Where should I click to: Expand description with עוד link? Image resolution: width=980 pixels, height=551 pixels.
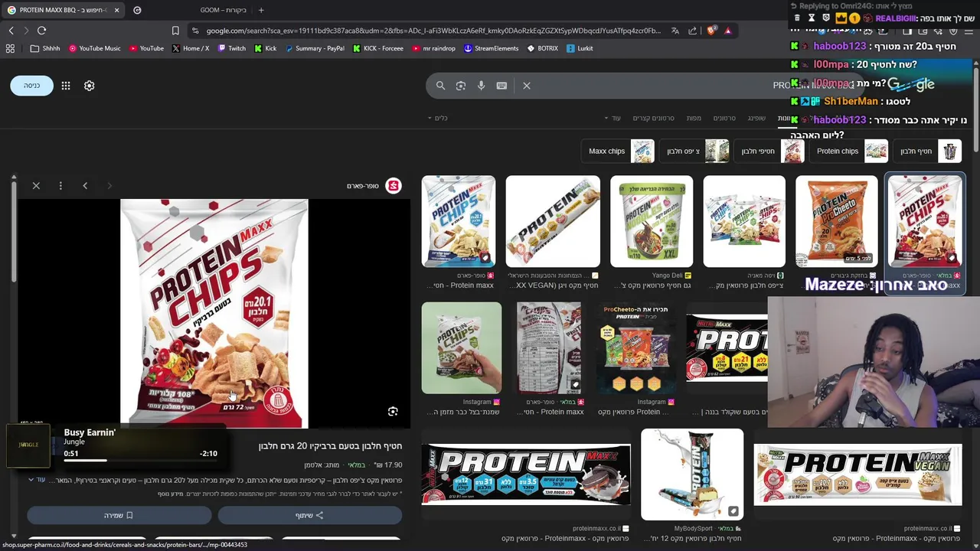[x=37, y=480]
